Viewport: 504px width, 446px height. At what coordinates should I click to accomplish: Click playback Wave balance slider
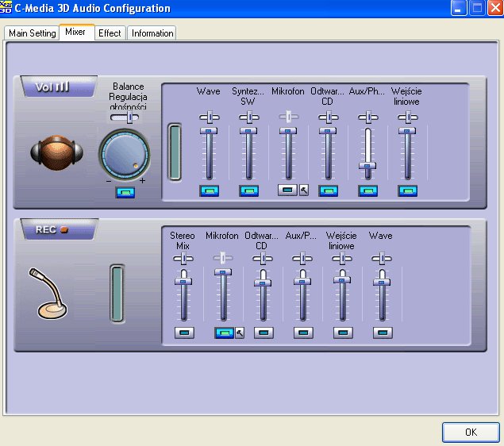[x=210, y=117]
